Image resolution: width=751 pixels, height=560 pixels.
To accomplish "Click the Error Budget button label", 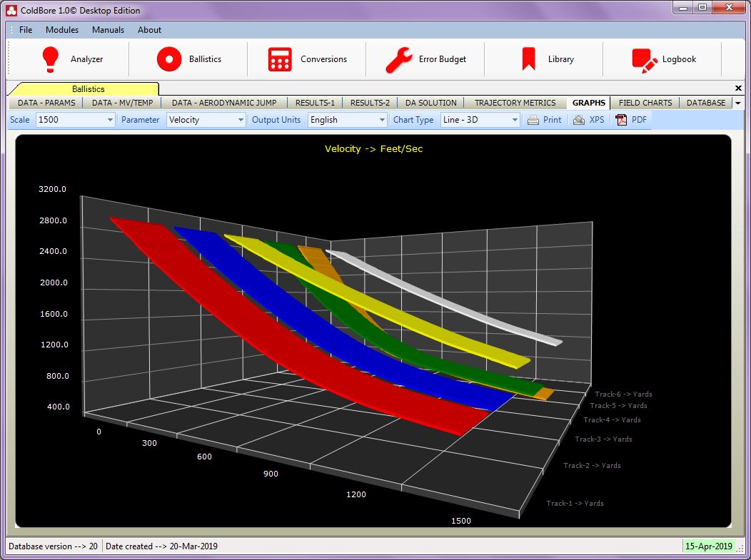I will tap(443, 59).
